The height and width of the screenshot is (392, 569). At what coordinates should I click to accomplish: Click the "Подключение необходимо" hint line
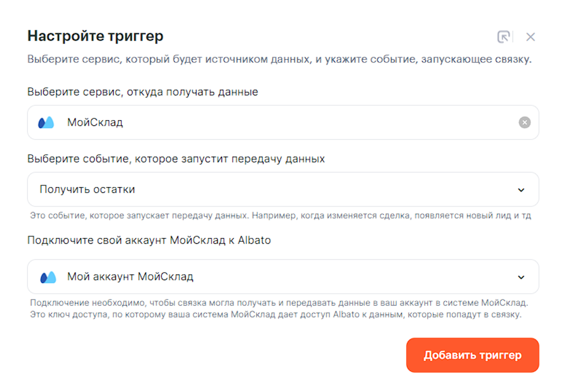coord(279,303)
